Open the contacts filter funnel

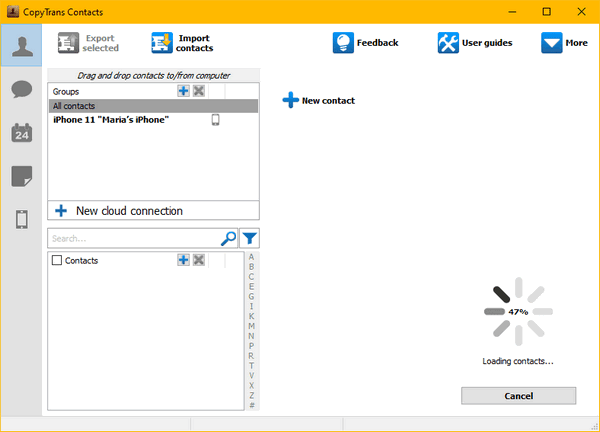click(x=249, y=238)
